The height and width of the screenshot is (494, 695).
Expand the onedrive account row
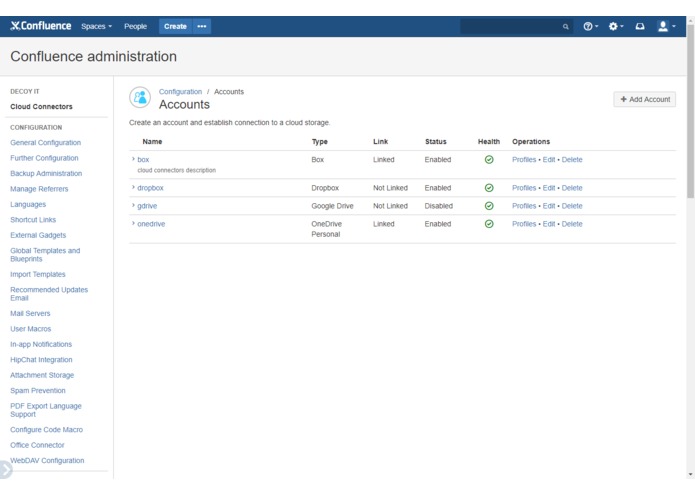(133, 224)
